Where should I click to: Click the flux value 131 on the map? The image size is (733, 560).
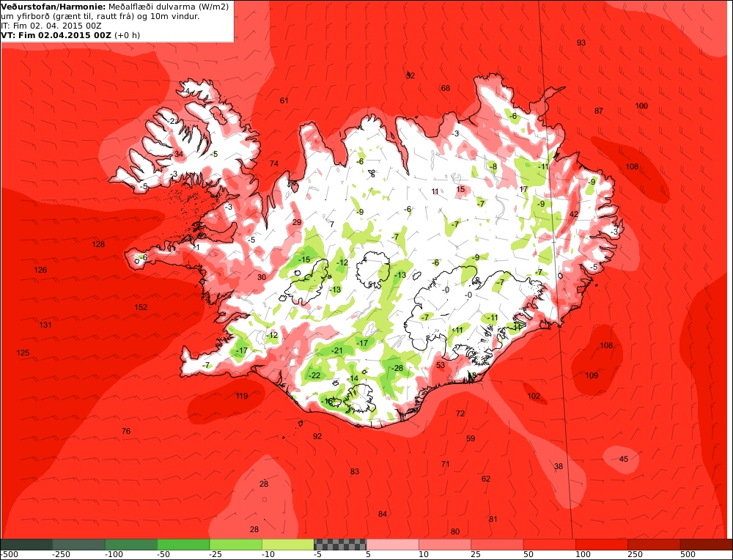click(45, 325)
